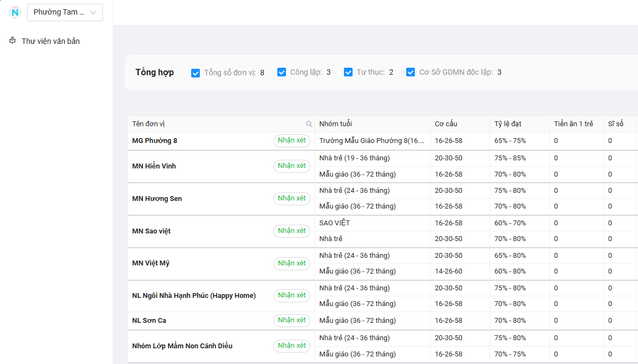
Task: Click the Nhóm tuổi column header
Action: (x=335, y=124)
